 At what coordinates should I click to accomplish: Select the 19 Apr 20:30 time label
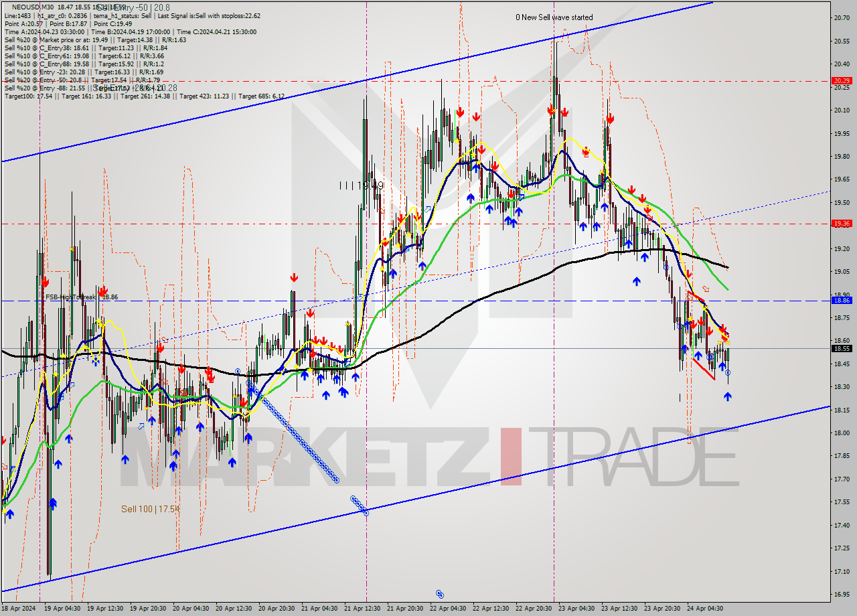coord(148,609)
